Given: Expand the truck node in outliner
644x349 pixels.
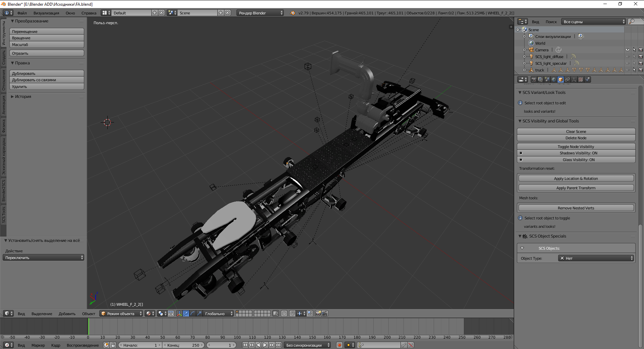Looking at the screenshot, I should point(525,70).
